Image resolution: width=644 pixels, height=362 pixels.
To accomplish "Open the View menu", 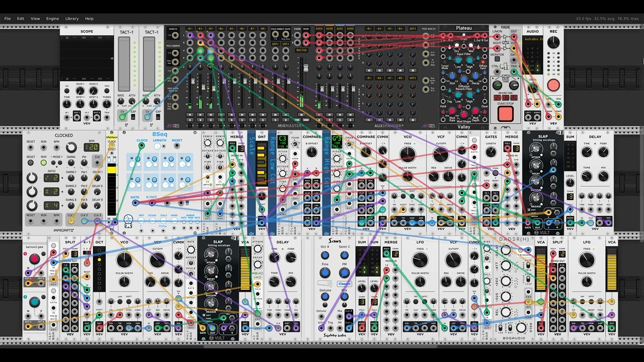I will point(35,19).
